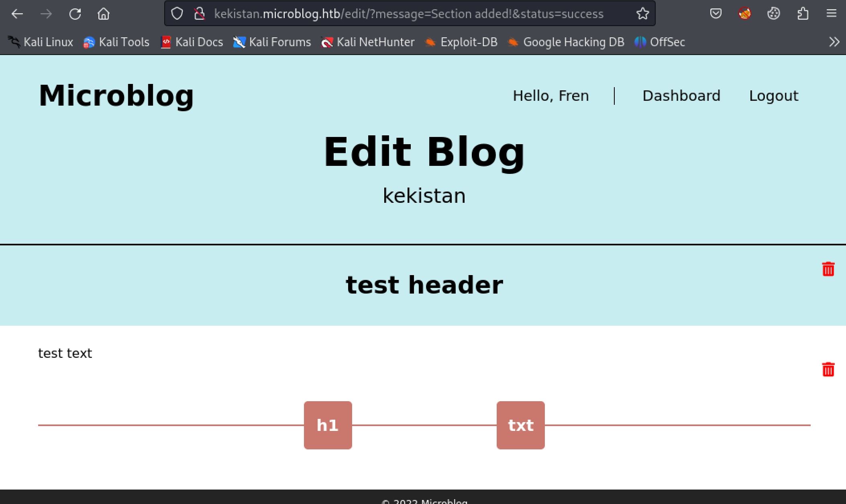Image resolution: width=846 pixels, height=504 pixels.
Task: Focus the URL address bar
Action: tap(408, 14)
